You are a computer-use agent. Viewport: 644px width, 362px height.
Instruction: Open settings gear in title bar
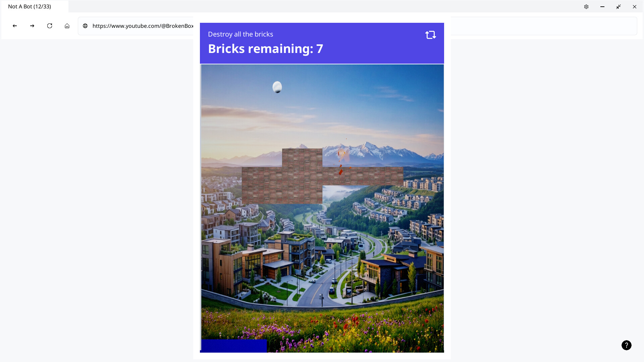586,7
